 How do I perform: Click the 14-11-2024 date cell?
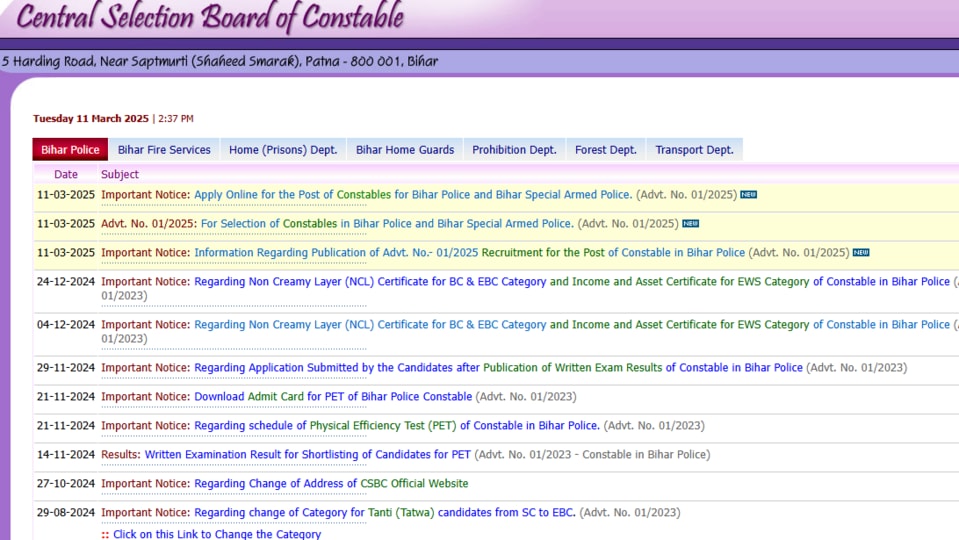pos(65,454)
